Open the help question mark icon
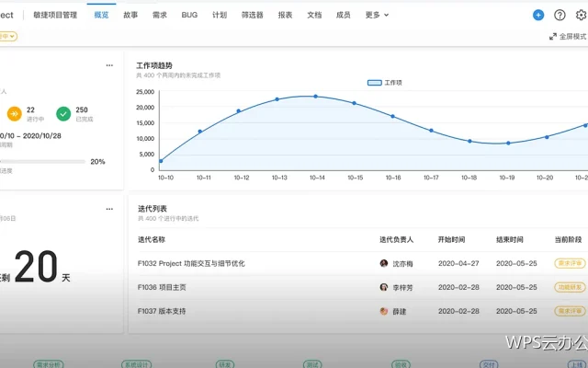The height and width of the screenshot is (368, 588). [x=560, y=15]
